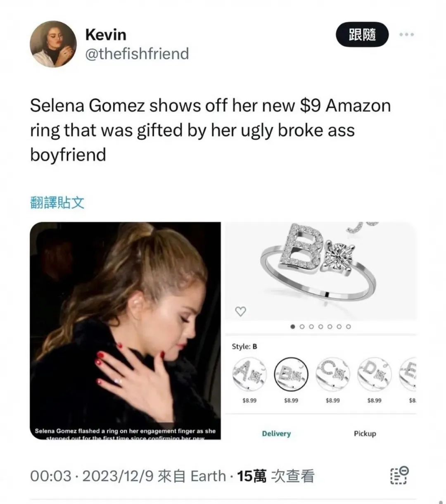Open the Kevin display name
This screenshot has height=504, width=446.
coord(106,35)
